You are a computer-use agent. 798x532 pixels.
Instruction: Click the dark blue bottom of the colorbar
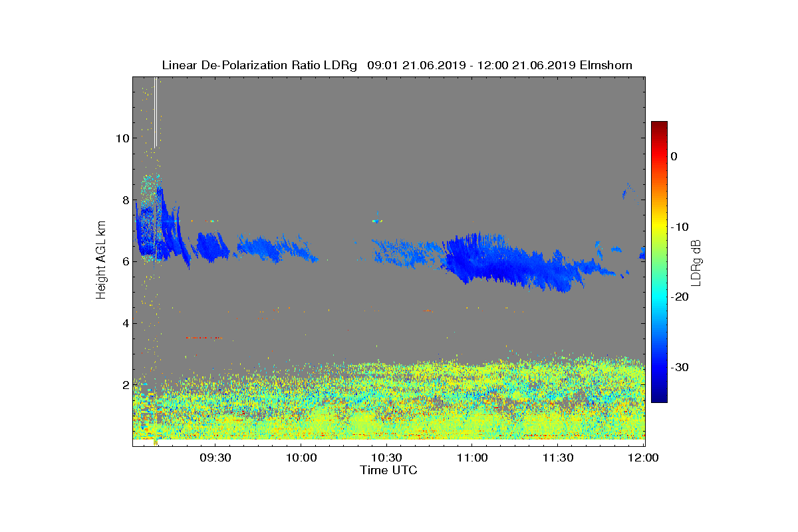point(659,397)
